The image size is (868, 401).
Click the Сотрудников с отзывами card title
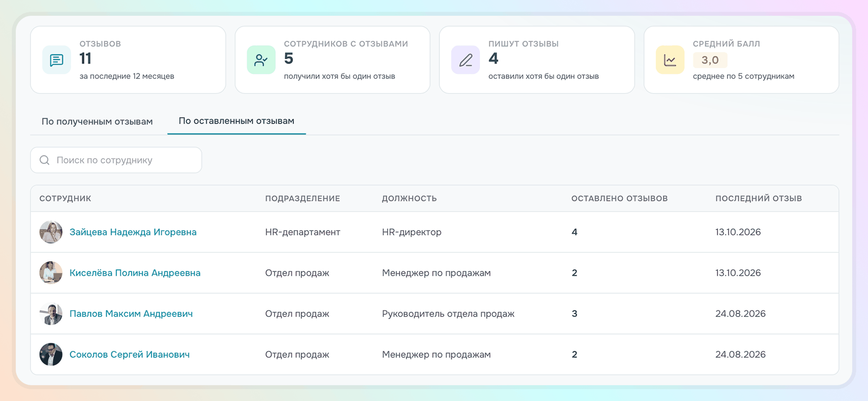click(x=346, y=44)
